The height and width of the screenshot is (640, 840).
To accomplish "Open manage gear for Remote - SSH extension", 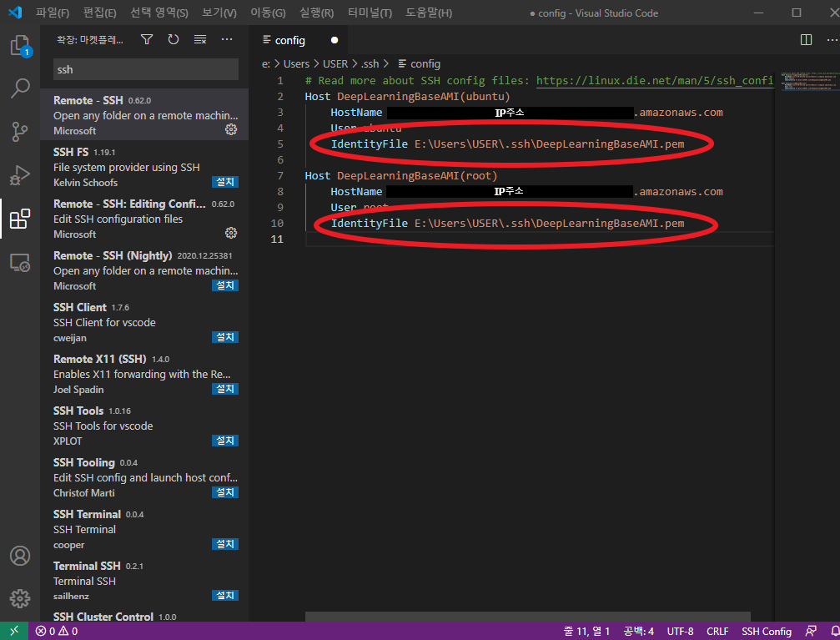I will 231,129.
